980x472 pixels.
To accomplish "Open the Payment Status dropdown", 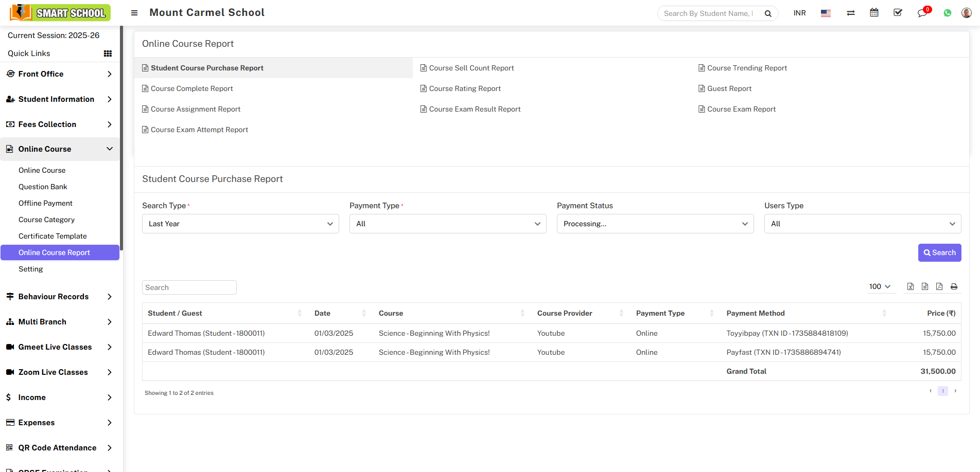I will pos(655,224).
